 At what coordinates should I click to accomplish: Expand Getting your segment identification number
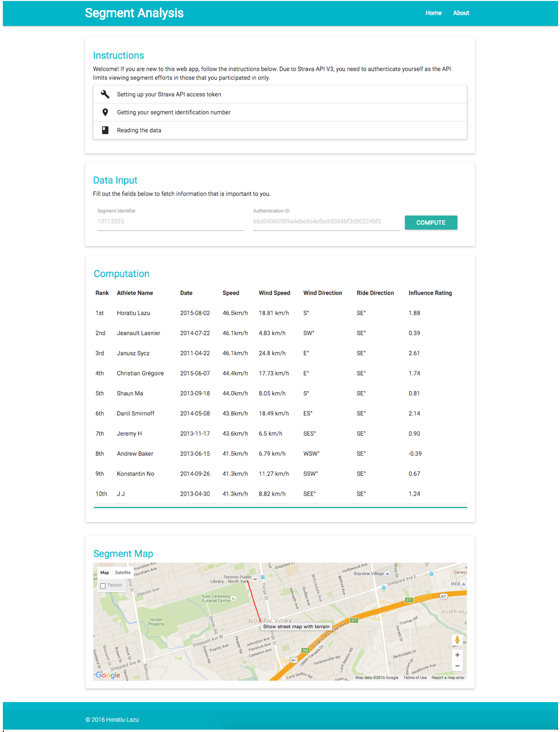pyautogui.click(x=280, y=113)
